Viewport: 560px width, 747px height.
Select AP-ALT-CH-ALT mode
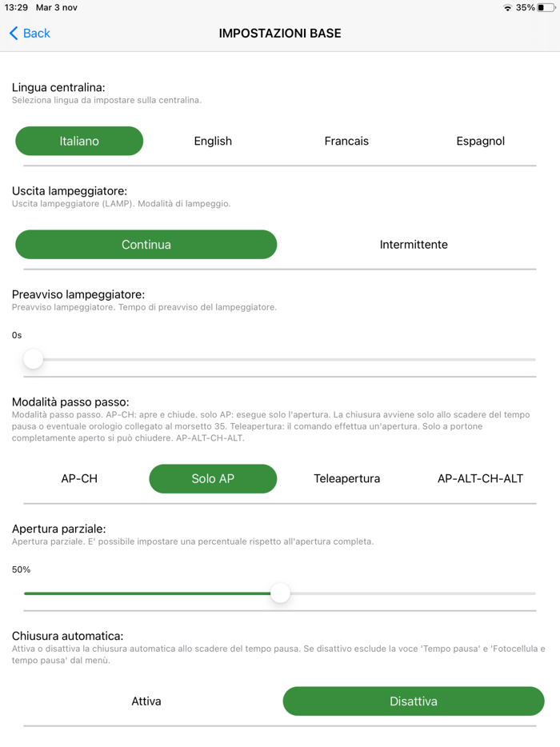(x=480, y=478)
